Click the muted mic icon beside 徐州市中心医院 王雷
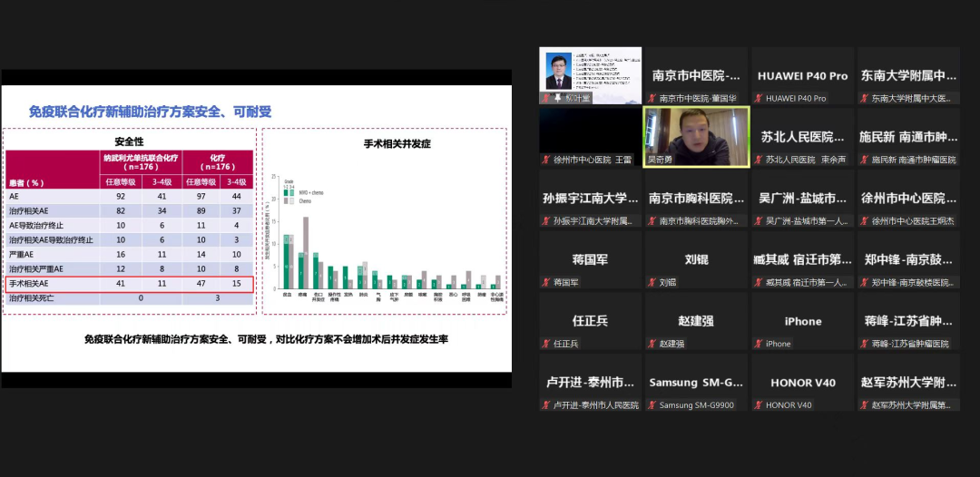Image resolution: width=980 pixels, height=477 pixels. click(546, 160)
